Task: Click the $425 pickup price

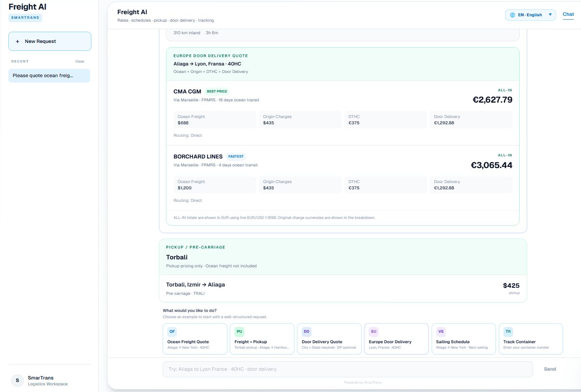Action: coord(511,286)
